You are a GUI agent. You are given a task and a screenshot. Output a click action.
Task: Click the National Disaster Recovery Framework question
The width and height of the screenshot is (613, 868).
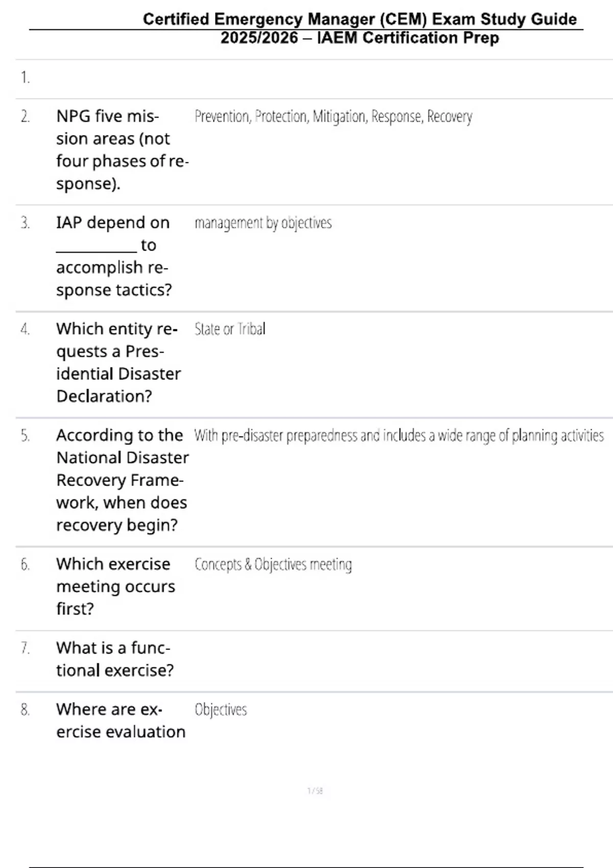(x=122, y=479)
